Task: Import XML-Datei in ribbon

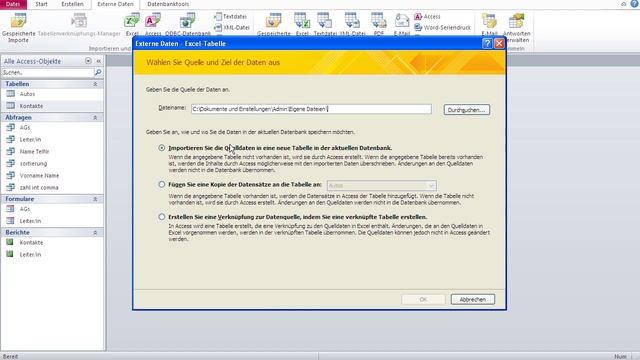Action: (232, 27)
